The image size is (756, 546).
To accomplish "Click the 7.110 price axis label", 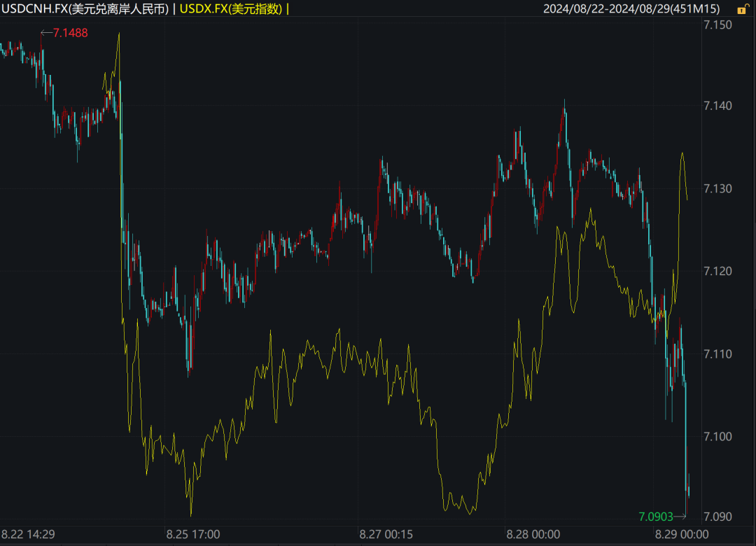I will [717, 354].
